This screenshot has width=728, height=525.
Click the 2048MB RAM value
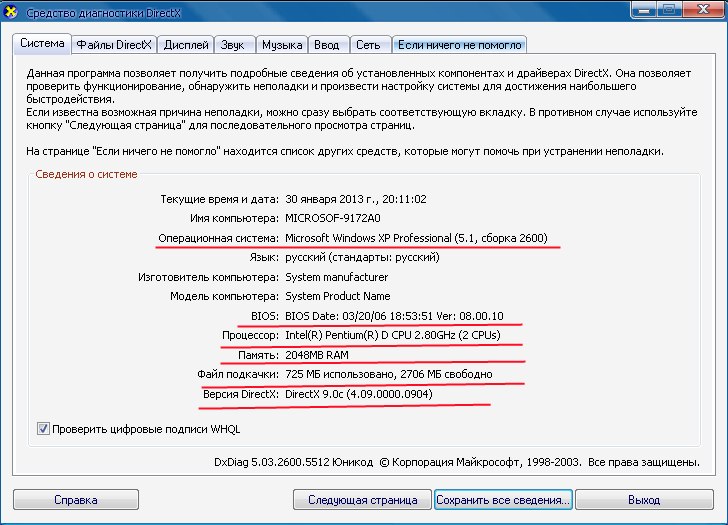tap(317, 355)
